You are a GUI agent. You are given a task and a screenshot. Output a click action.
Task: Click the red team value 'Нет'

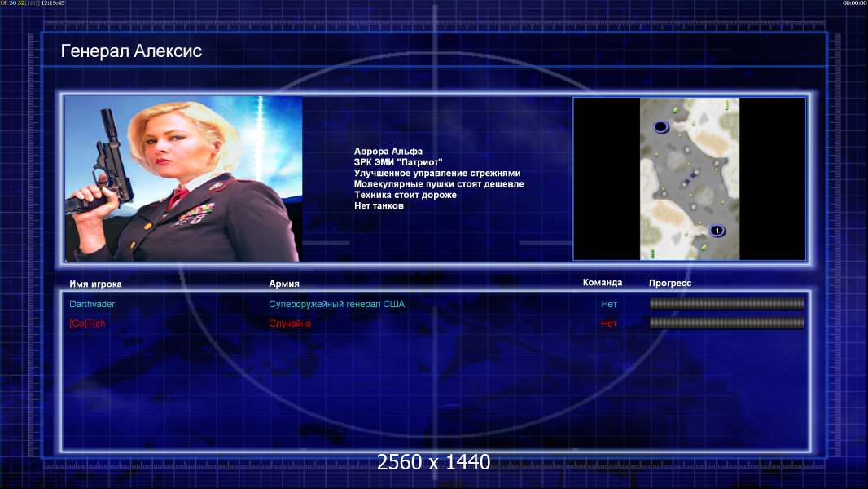[609, 324]
